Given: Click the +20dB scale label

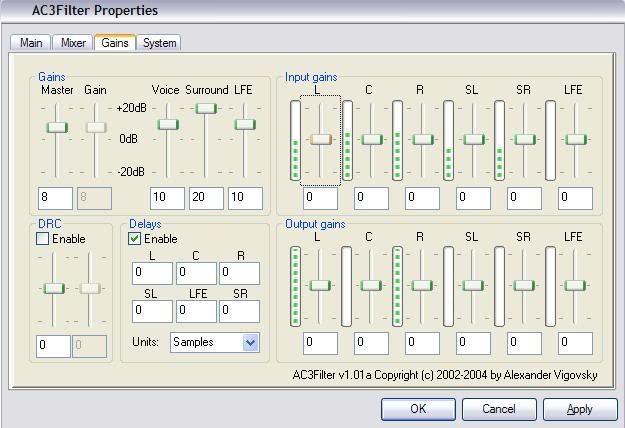Looking at the screenshot, I should (x=132, y=108).
